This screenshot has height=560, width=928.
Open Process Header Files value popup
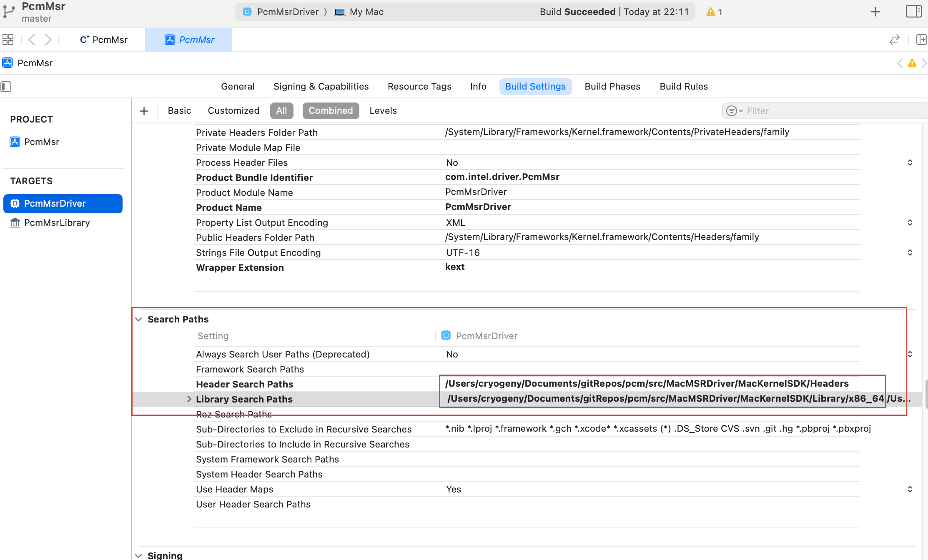(x=910, y=162)
